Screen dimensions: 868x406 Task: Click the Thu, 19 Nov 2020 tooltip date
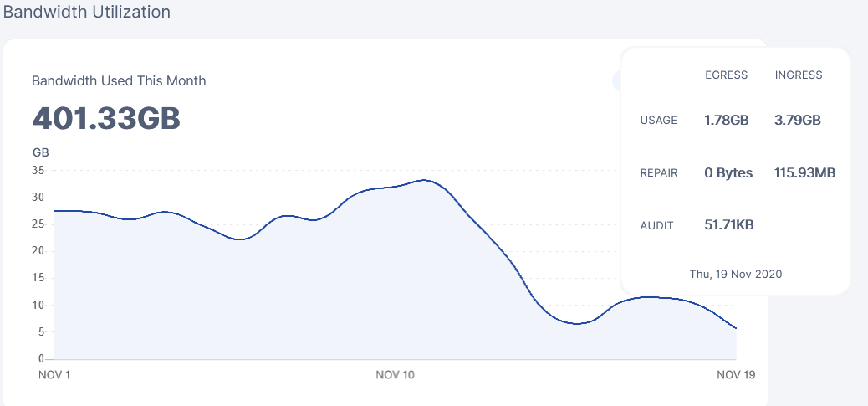point(736,274)
